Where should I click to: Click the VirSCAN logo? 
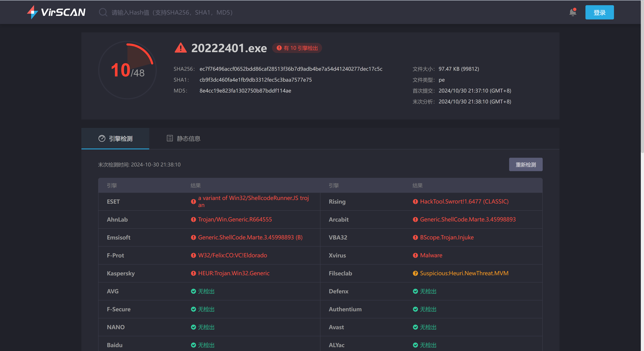tap(56, 12)
